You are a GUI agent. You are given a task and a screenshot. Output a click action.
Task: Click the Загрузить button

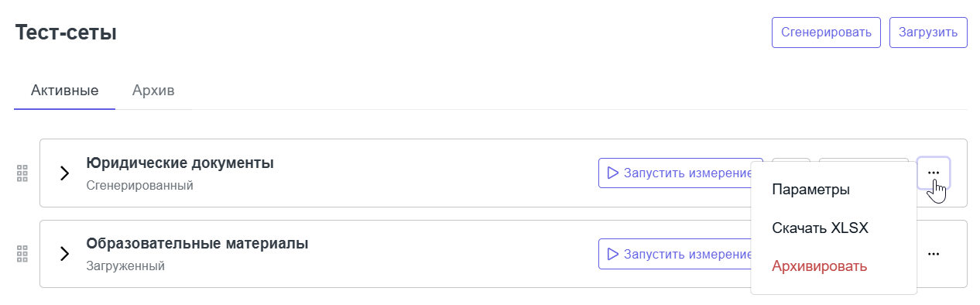[x=928, y=33]
